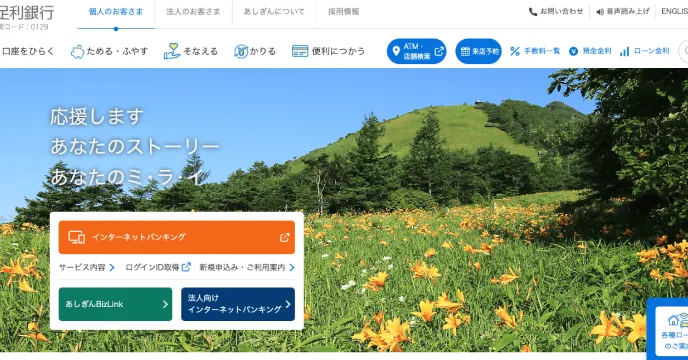Open the 来店予約 button

tap(478, 51)
